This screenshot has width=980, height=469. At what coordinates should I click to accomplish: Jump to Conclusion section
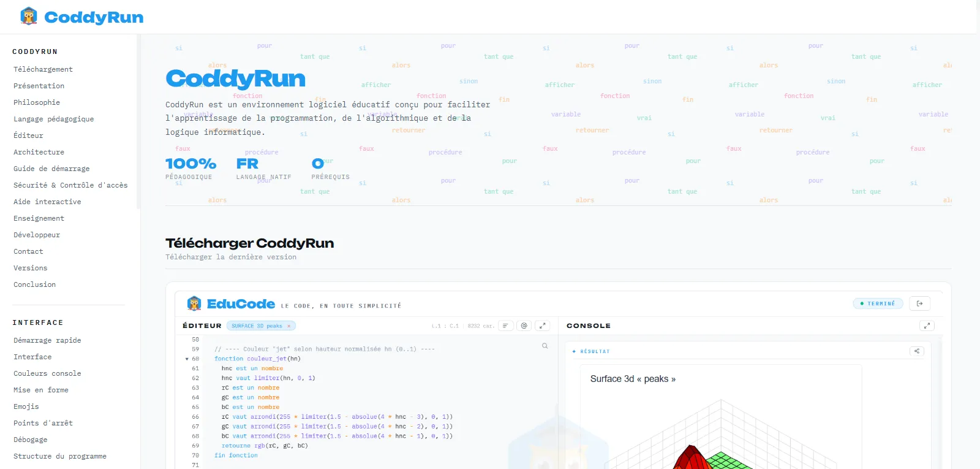(x=34, y=284)
